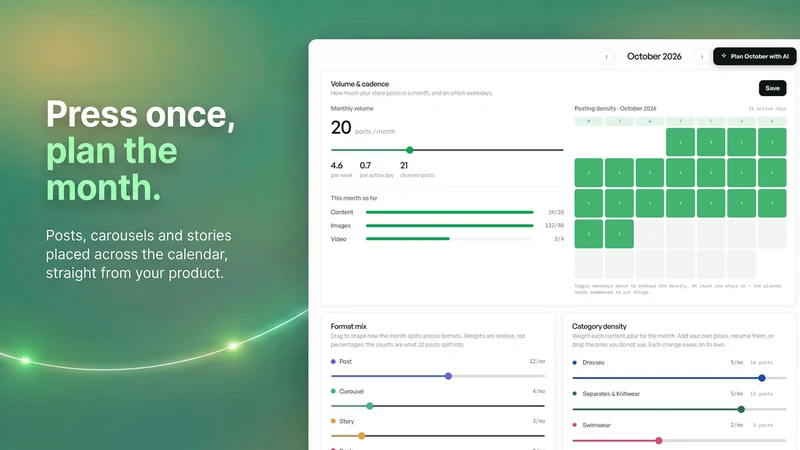Click the 21 channel posts stat
The image size is (800, 450).
click(417, 169)
